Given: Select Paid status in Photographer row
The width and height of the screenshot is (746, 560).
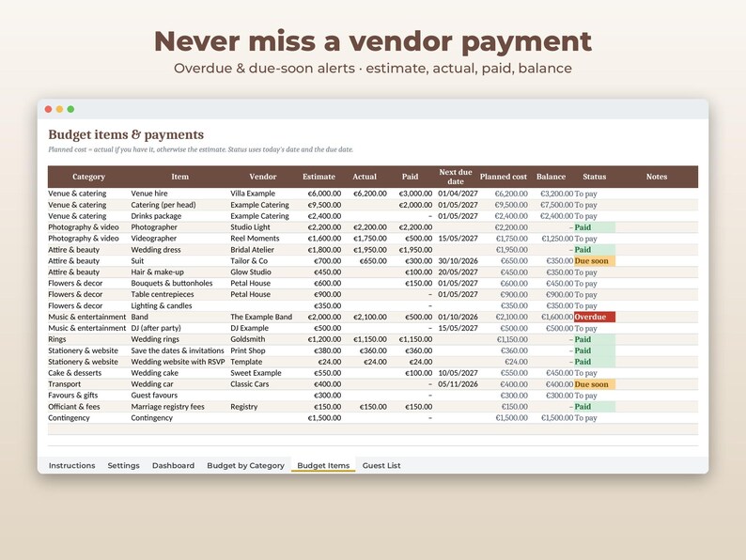Looking at the screenshot, I should (595, 227).
